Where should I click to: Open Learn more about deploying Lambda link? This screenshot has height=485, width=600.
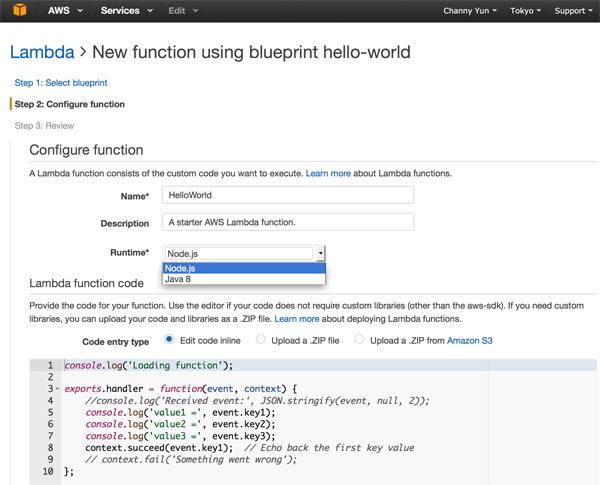click(x=297, y=319)
